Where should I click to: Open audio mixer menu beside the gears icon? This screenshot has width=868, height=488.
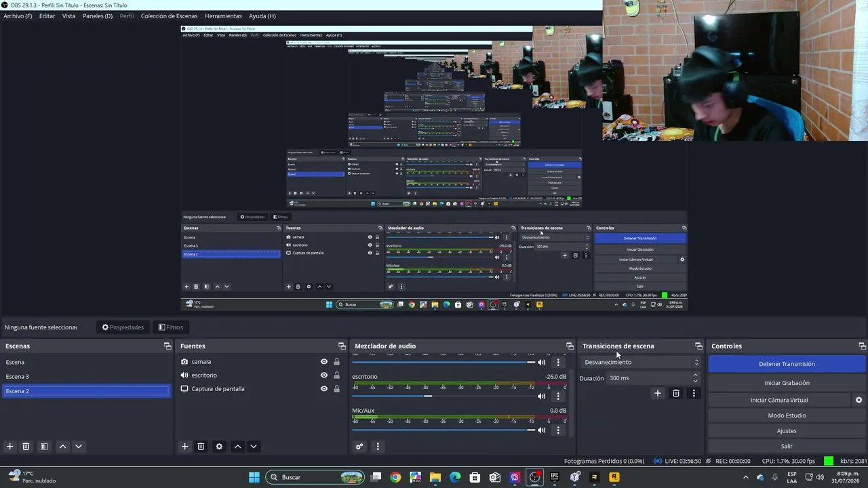[x=378, y=447]
